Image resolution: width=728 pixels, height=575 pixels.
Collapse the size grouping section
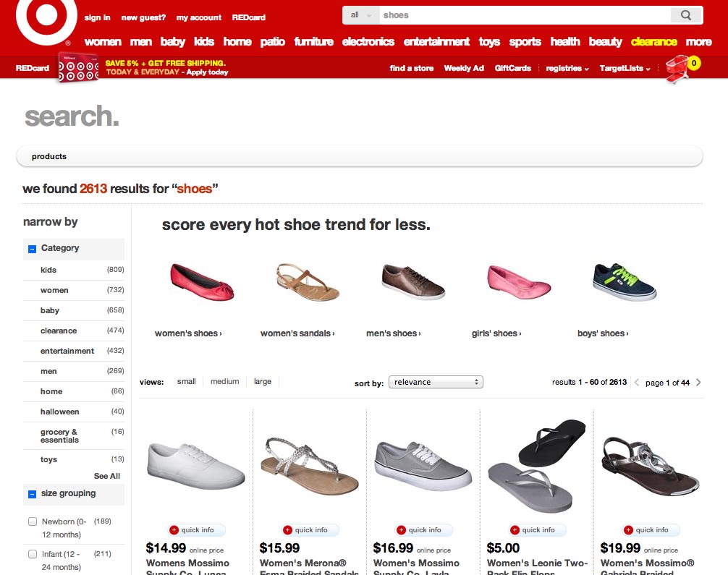pyautogui.click(x=31, y=494)
